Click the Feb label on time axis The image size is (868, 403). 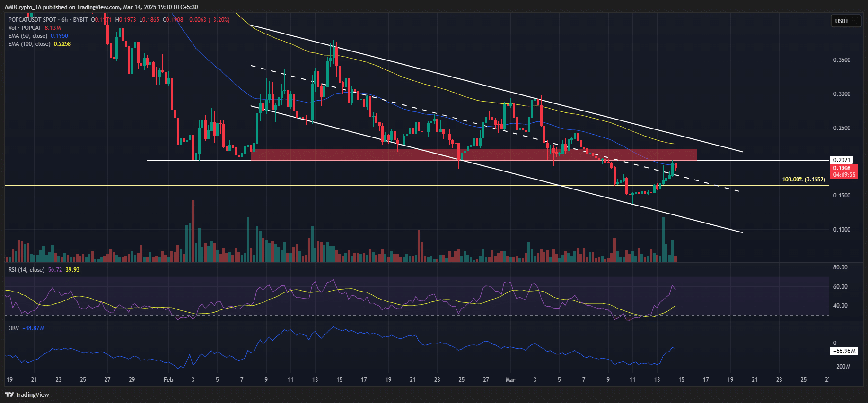click(168, 380)
